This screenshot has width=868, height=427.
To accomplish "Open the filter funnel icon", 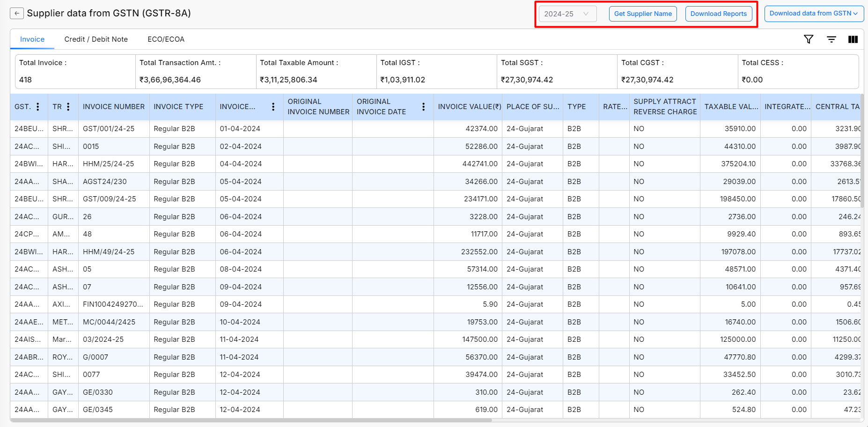I will (x=808, y=39).
